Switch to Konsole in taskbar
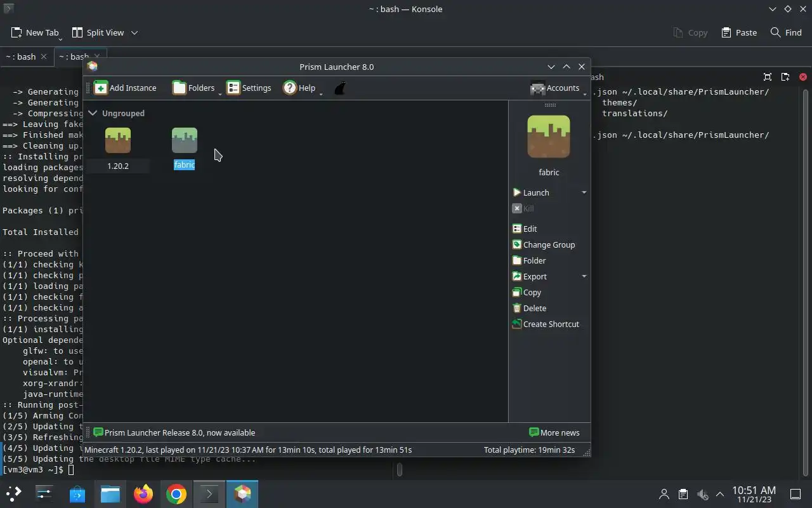Viewport: 812px width, 508px height. (209, 493)
